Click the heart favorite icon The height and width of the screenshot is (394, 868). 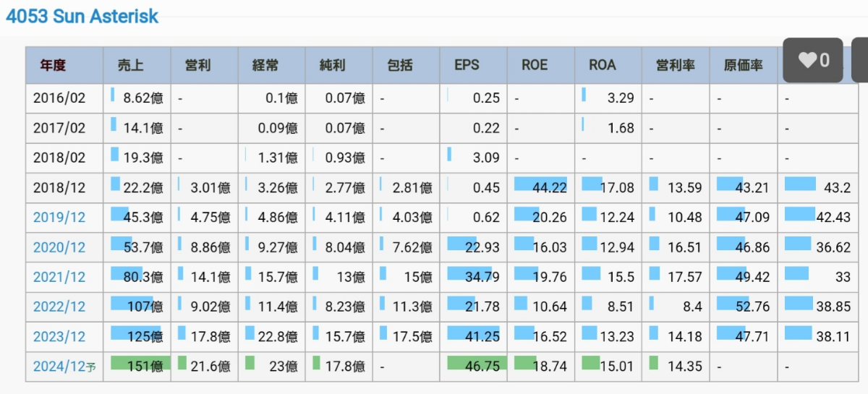[807, 61]
